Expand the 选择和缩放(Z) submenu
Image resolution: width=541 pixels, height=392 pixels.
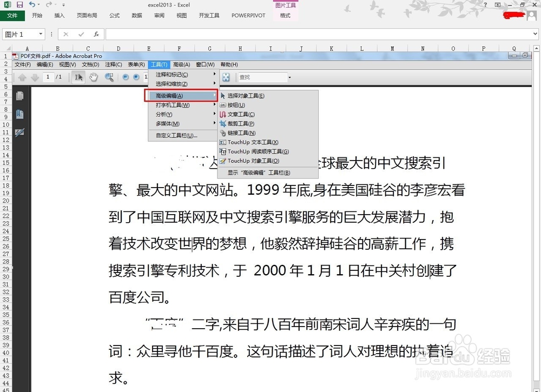(x=183, y=84)
